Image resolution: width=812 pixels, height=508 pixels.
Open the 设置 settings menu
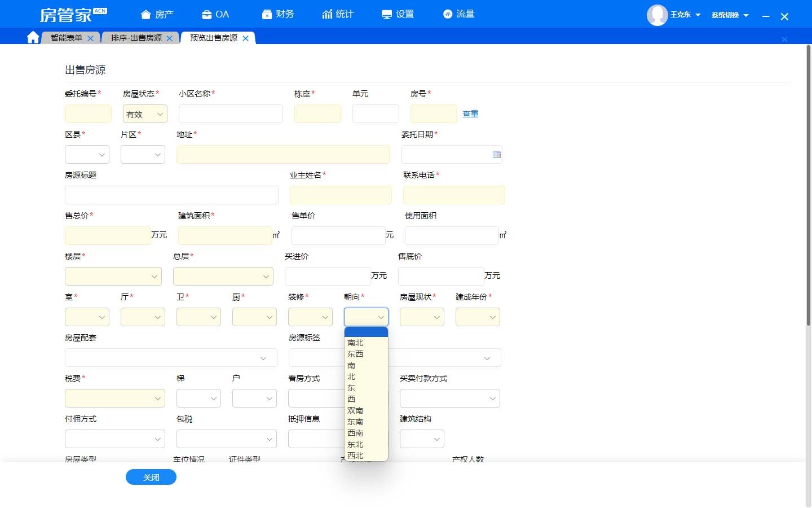398,14
